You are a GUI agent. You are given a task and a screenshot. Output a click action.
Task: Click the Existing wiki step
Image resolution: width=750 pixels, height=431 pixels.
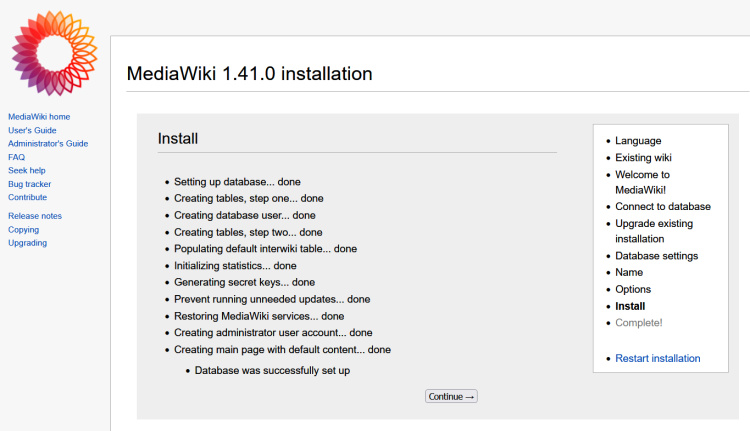(x=643, y=158)
